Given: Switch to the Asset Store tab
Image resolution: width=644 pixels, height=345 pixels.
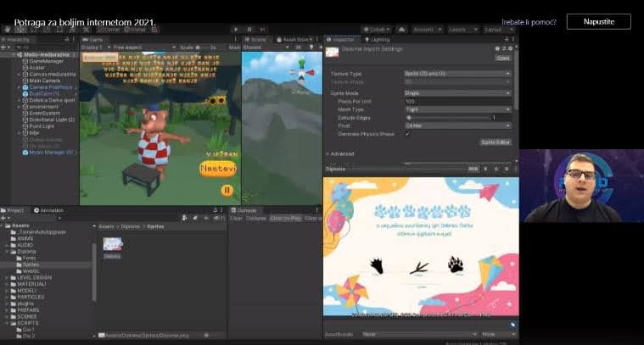Looking at the screenshot, I should (294, 39).
